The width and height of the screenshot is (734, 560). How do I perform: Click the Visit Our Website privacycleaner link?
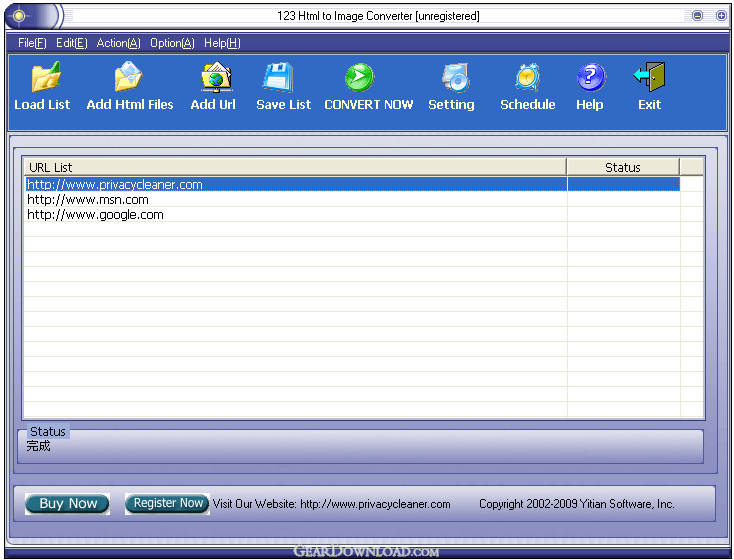tap(331, 504)
